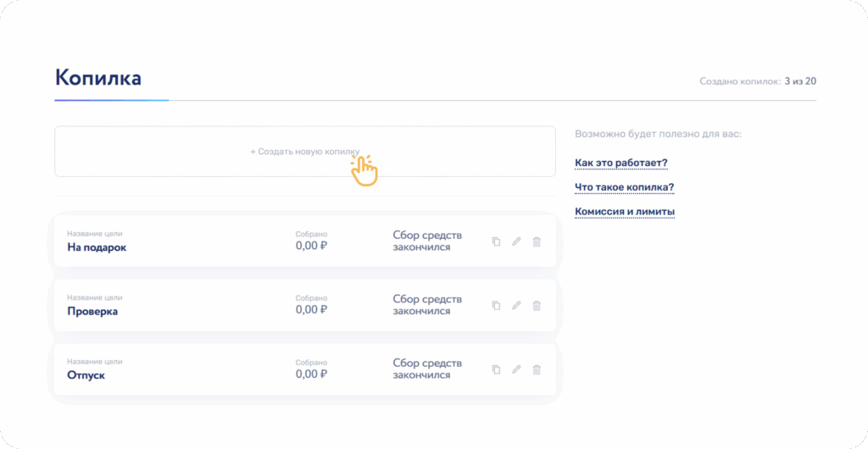The width and height of the screenshot is (868, 449).
Task: Copy the «Проверка» piggy bank link
Action: point(496,305)
